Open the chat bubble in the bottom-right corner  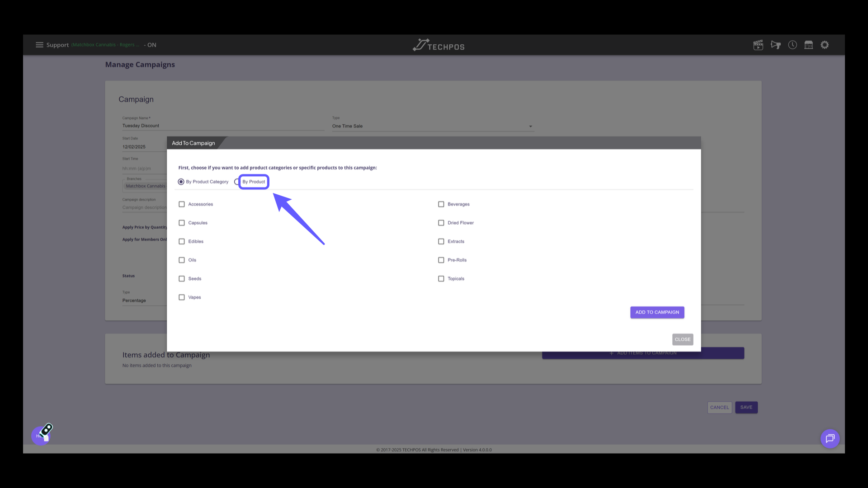[830, 438]
